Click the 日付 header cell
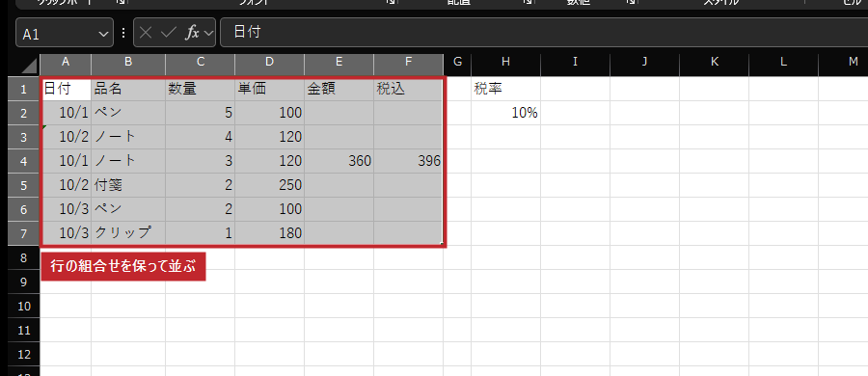The width and height of the screenshot is (868, 376). (67, 89)
